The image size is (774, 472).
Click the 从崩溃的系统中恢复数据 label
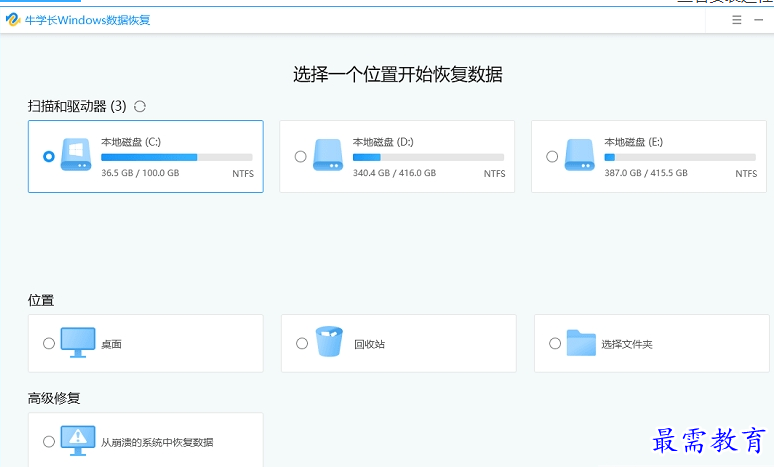(x=157, y=442)
